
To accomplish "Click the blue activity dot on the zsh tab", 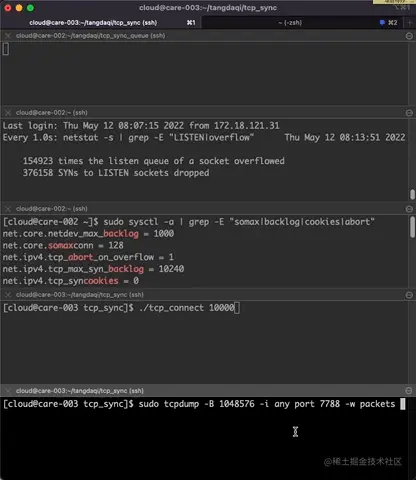I will pos(382,22).
